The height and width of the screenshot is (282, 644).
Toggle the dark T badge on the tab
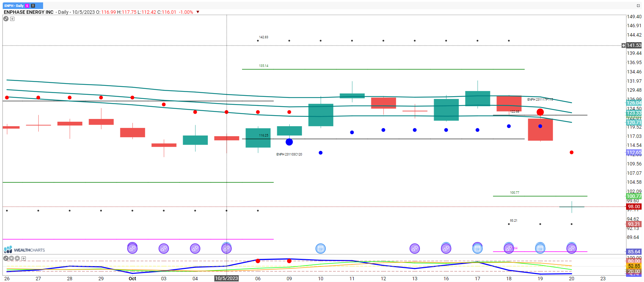(33, 6)
